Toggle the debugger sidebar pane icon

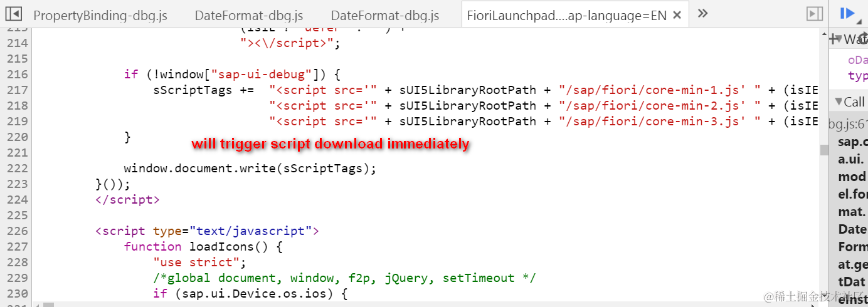pyautogui.click(x=815, y=14)
